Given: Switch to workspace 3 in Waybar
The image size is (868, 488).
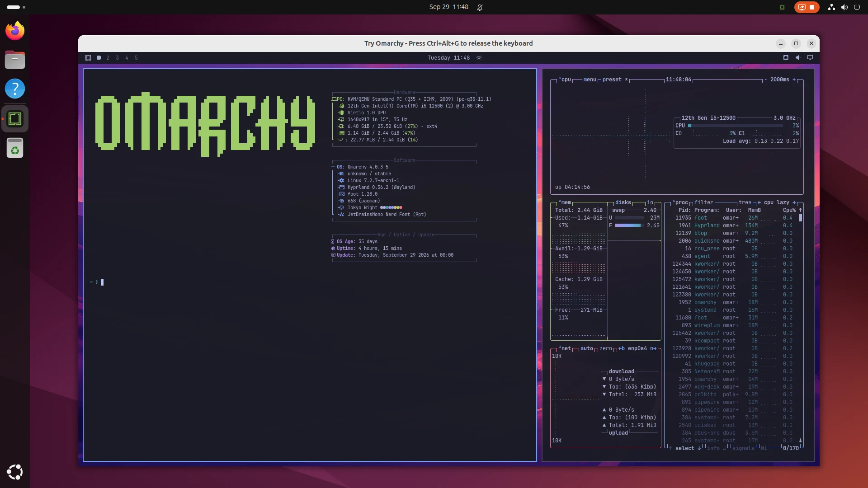Looking at the screenshot, I should [118, 58].
